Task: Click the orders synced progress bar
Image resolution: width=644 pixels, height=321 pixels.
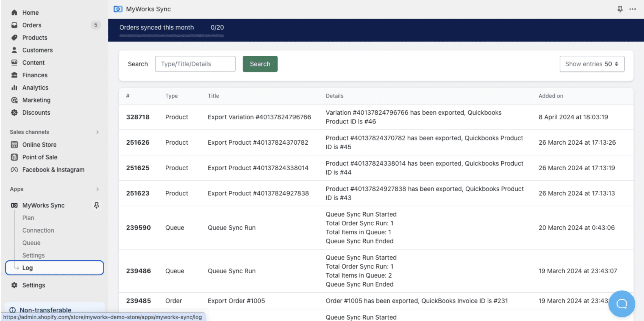Action: click(x=172, y=36)
